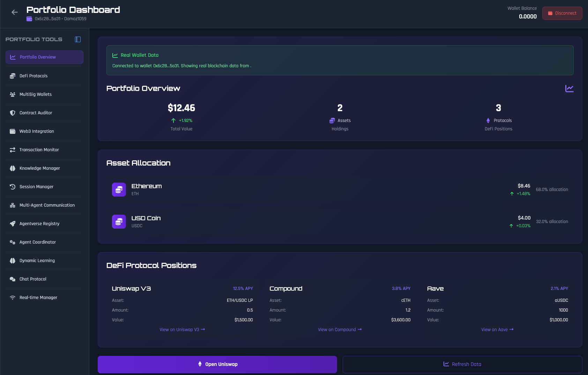Viewport: 588px width, 375px height.
Task: Click the wallet address 0x6c28...5a31 text
Action: tap(47, 19)
